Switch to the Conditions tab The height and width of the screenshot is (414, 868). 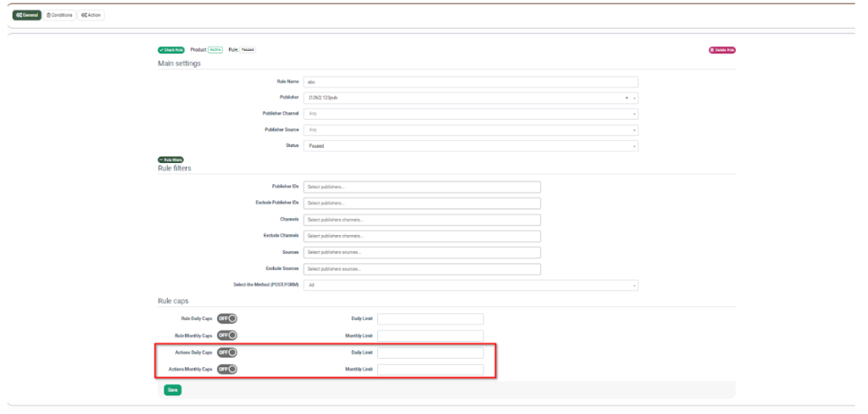pyautogui.click(x=59, y=15)
